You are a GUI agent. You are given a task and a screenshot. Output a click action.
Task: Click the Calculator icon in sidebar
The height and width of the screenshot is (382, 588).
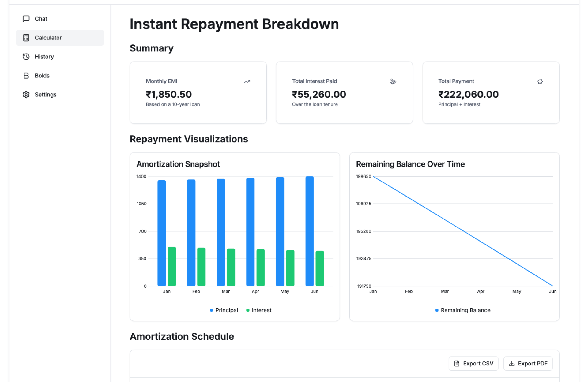click(x=26, y=38)
